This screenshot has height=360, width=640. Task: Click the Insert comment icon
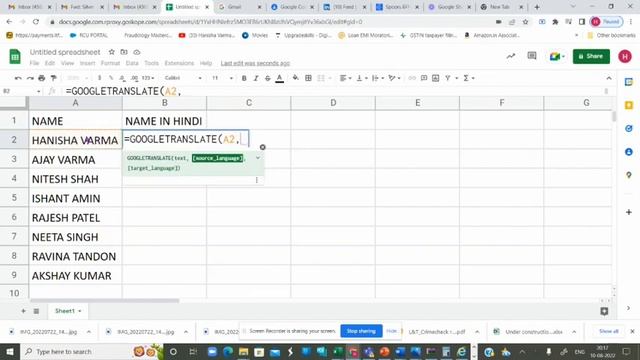click(424, 78)
